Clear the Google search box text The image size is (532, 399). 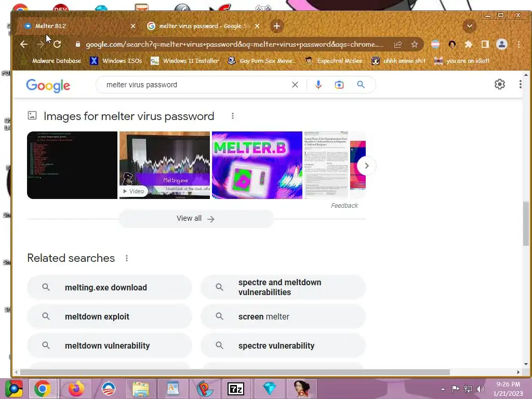point(295,85)
